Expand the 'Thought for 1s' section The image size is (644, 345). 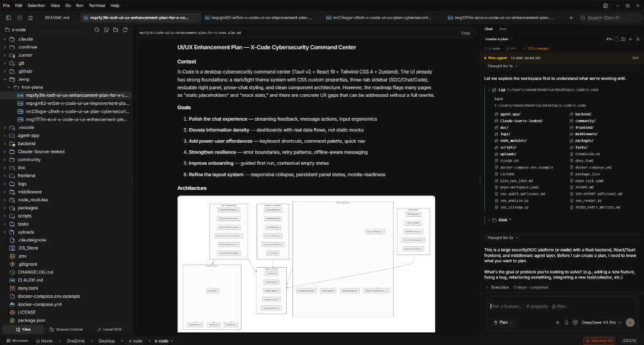point(502,66)
